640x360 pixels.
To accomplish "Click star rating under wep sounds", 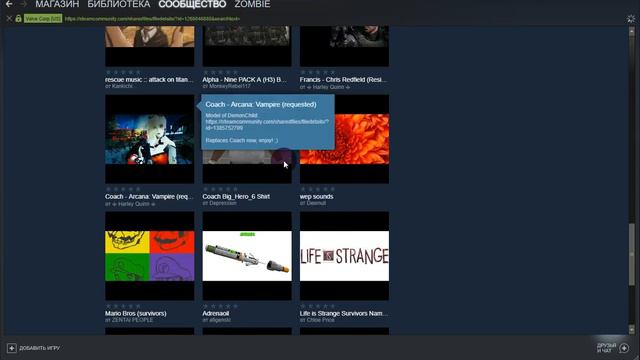I will click(x=318, y=189).
